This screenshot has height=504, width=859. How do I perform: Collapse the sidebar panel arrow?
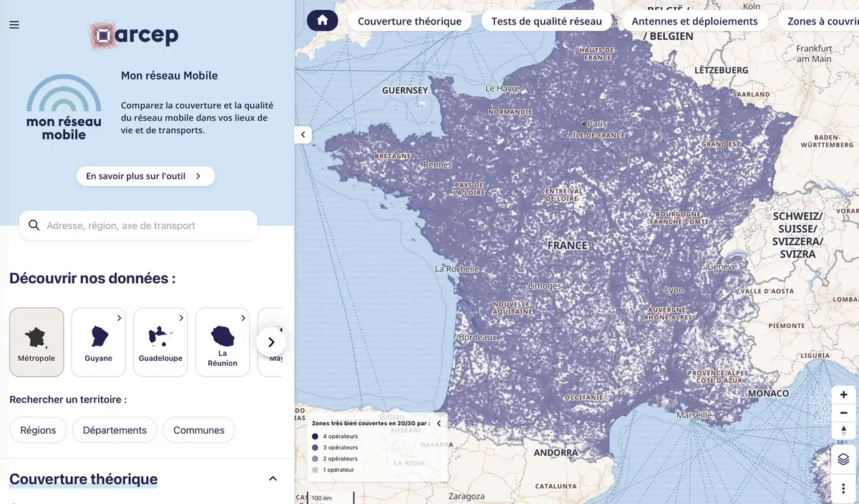(303, 134)
